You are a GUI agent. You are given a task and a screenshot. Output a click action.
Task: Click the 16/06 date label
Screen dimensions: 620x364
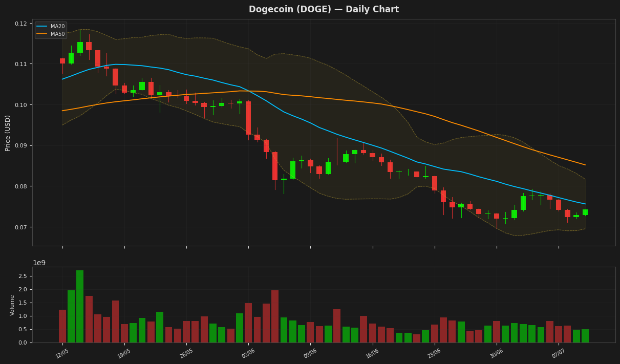pyautogui.click(x=372, y=353)
